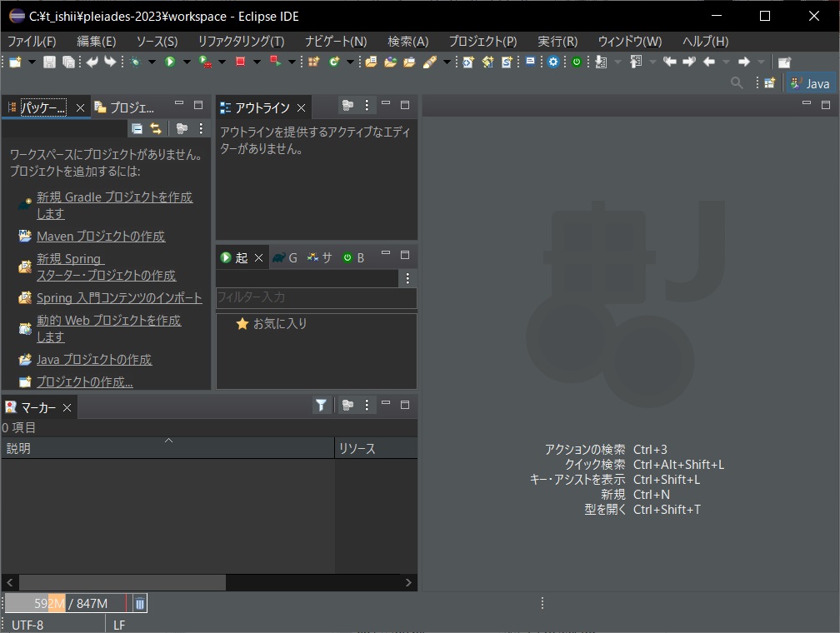
Task: Click the Run with external tools icon
Action: (205, 62)
